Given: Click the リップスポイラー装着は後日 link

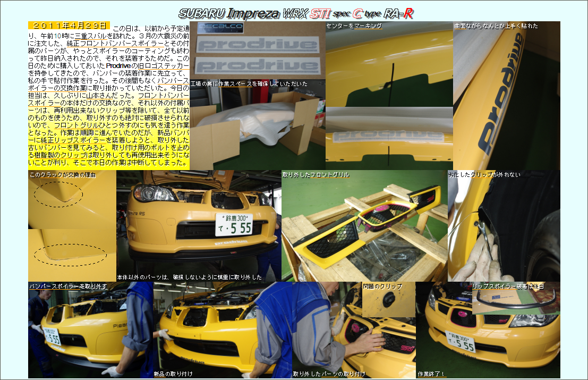Looking at the screenshot, I should pos(508,286).
